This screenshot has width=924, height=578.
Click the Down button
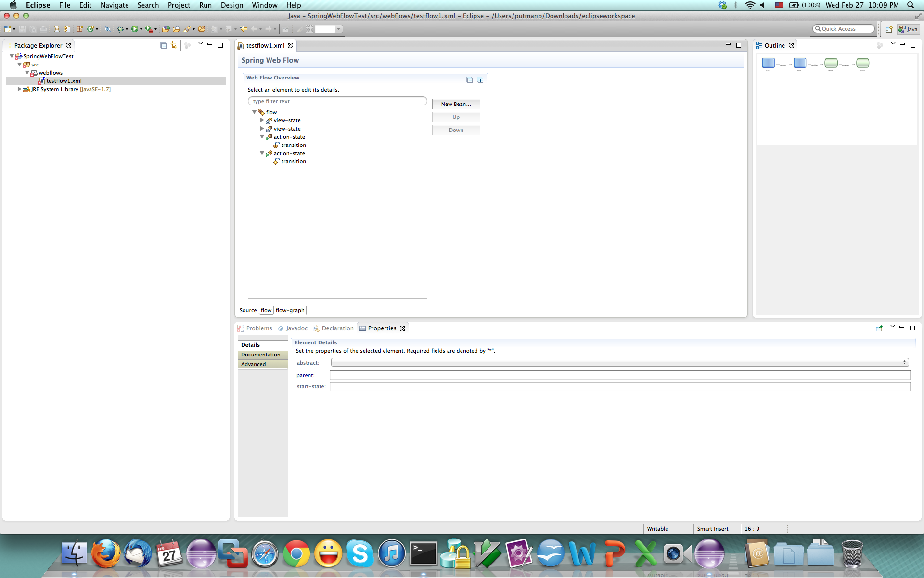tap(456, 130)
